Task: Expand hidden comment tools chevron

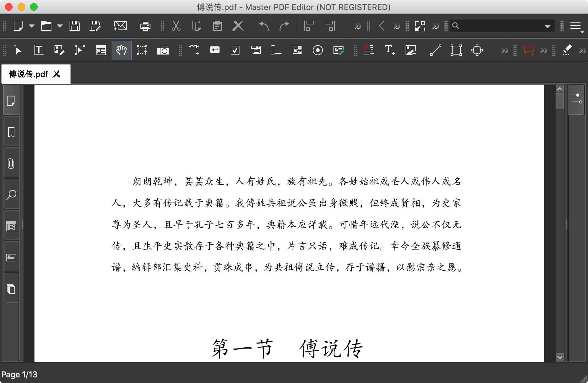Action: click(x=543, y=50)
